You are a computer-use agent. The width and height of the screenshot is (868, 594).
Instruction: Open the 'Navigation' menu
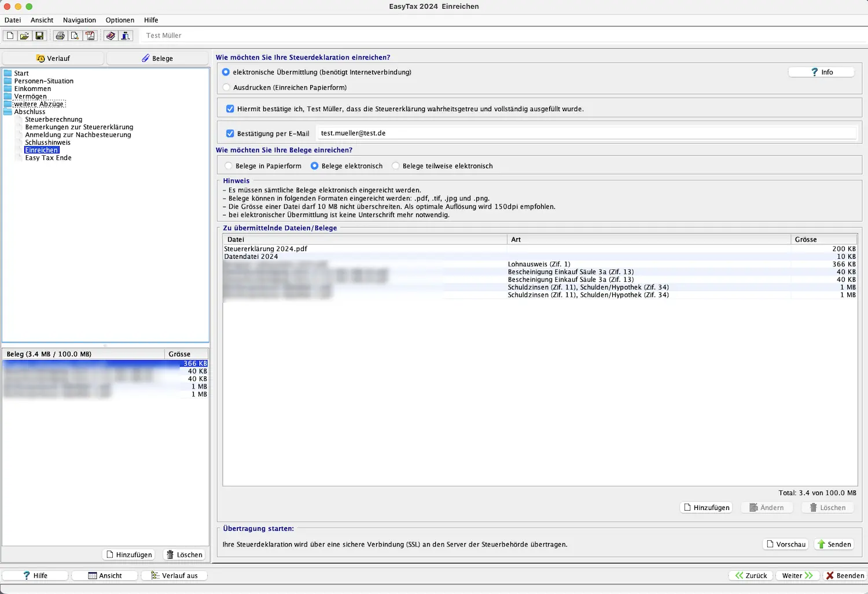(x=79, y=20)
